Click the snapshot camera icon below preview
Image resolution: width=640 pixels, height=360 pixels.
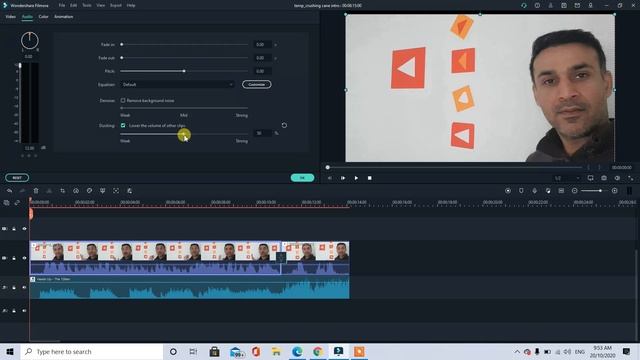point(604,178)
